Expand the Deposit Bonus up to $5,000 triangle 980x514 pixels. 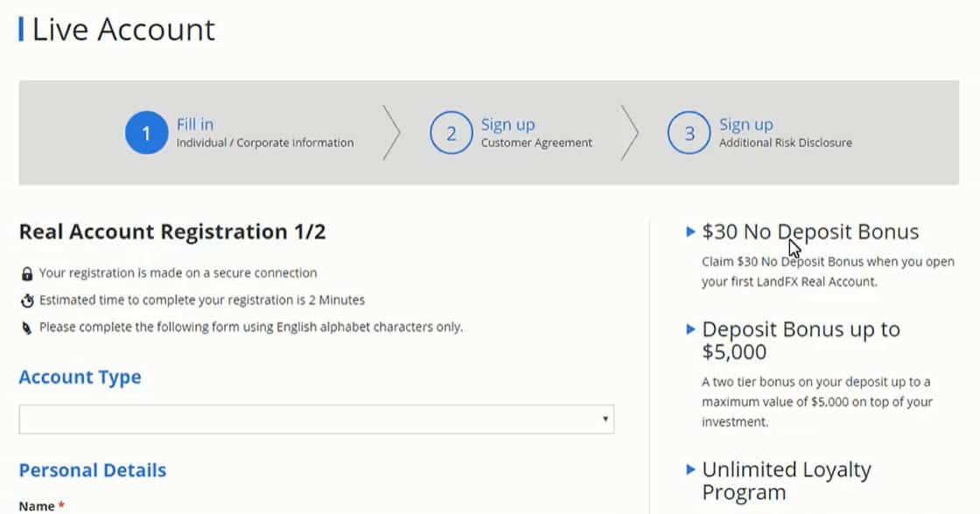[x=690, y=329]
